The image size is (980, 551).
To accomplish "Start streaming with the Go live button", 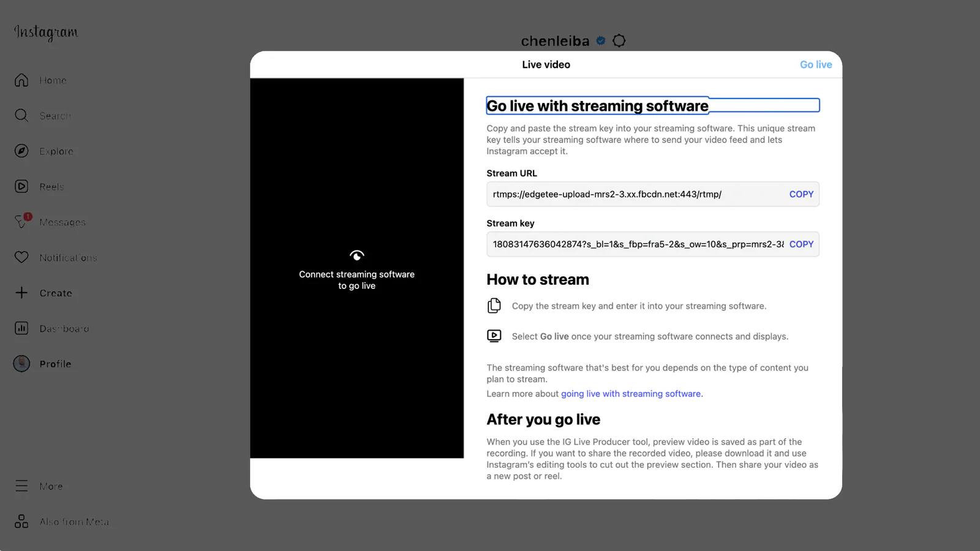I will coord(816,64).
